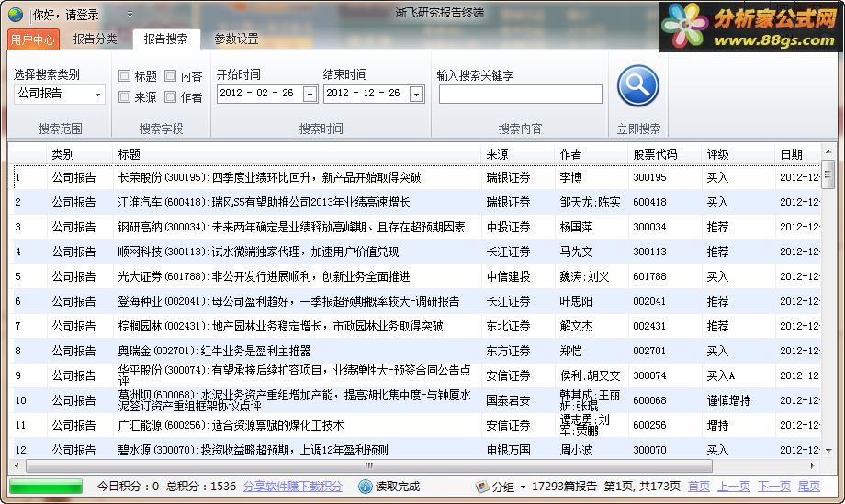Select the report 钢研高纳(300034) title
This screenshot has height=504, width=845.
291,228
